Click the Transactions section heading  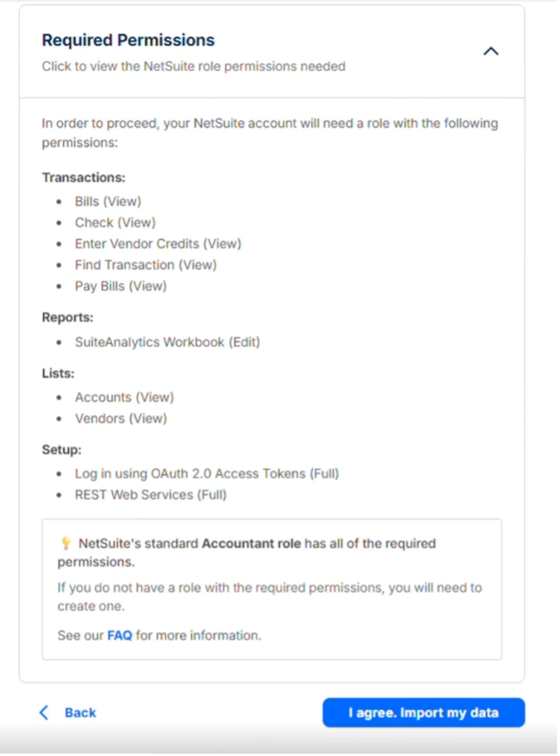[x=83, y=177]
